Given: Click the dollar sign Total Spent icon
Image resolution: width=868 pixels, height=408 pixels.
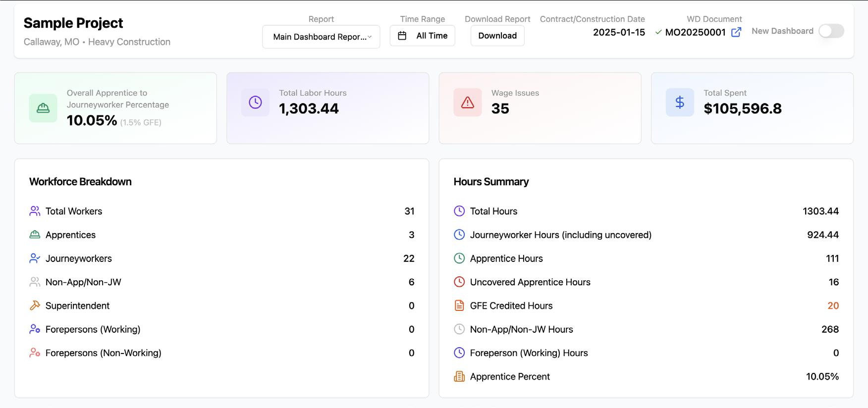Looking at the screenshot, I should click(x=680, y=102).
